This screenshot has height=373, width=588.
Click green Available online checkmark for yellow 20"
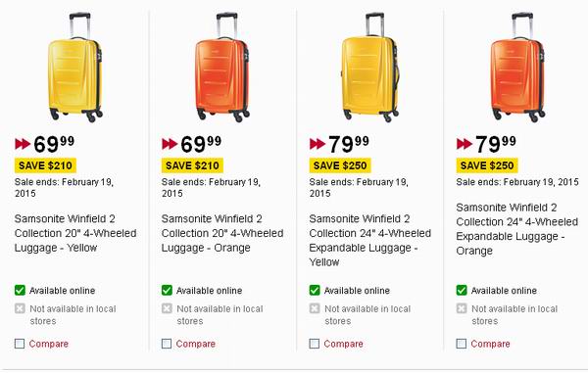point(20,290)
